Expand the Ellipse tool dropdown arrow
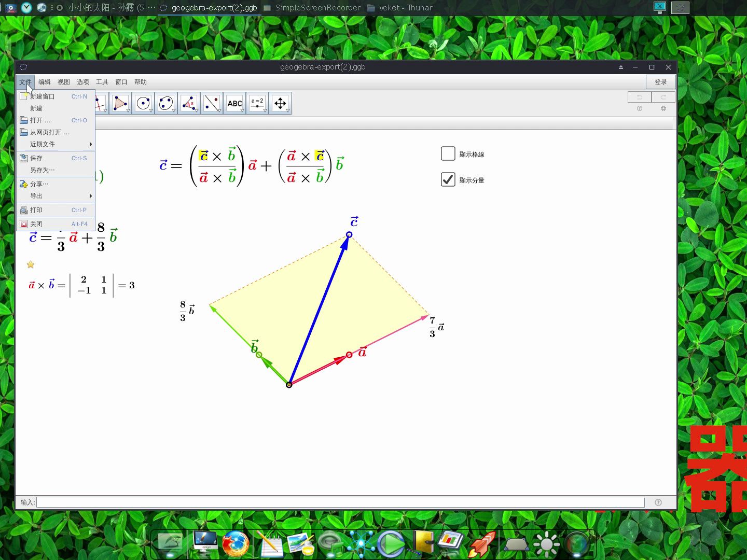Viewport: 747px width, 560px height. coord(174,110)
